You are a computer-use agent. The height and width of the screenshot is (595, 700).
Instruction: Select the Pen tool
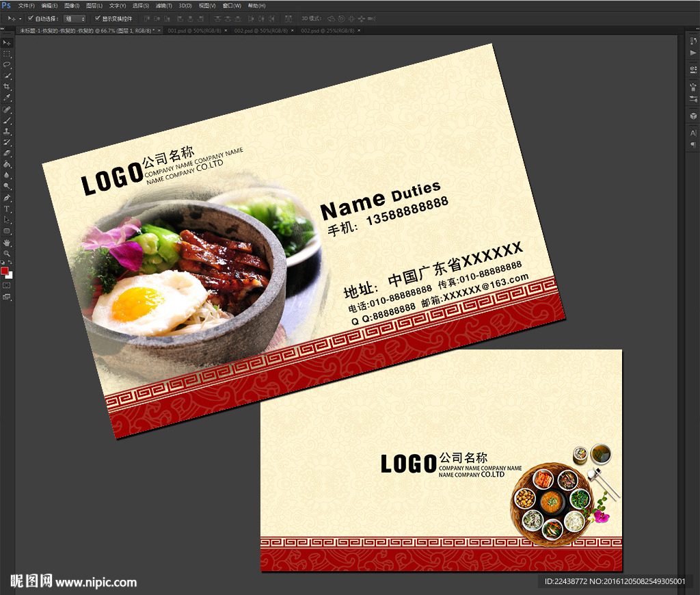[x=6, y=198]
